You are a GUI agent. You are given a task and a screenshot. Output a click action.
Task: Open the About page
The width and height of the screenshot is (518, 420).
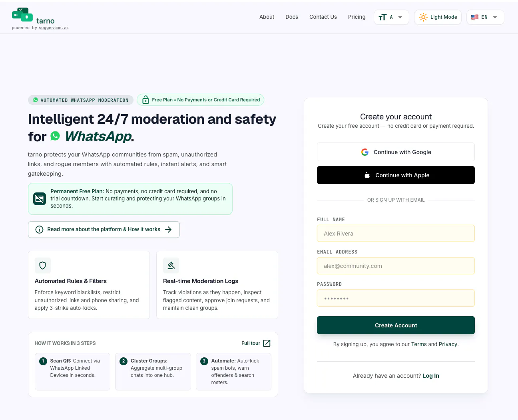point(267,17)
